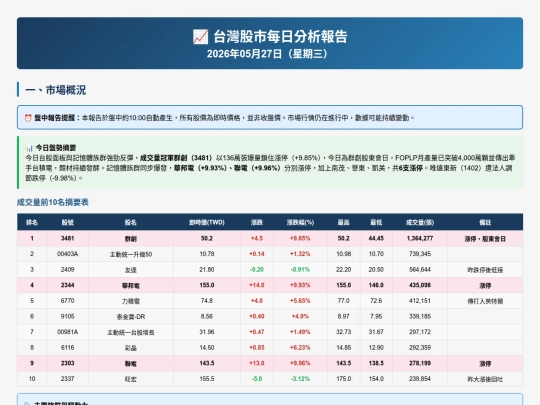Click the date 2026年05月27日(星期三)
The width and height of the screenshot is (540, 405).
click(x=267, y=54)
